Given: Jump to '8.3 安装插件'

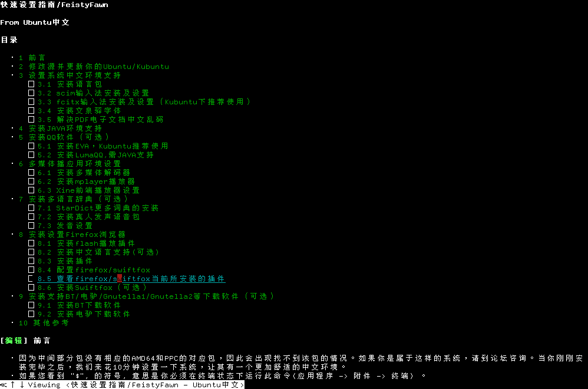Looking at the screenshot, I should tap(65, 261).
